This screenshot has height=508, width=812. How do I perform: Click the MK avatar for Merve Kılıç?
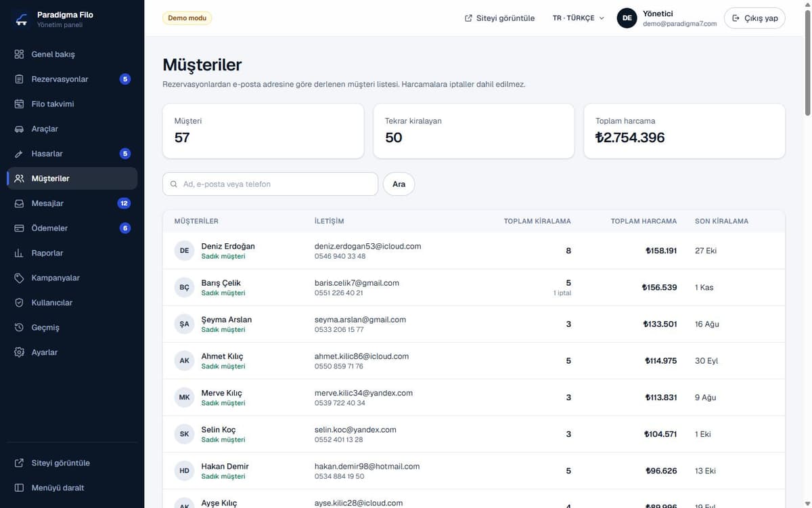pos(184,398)
